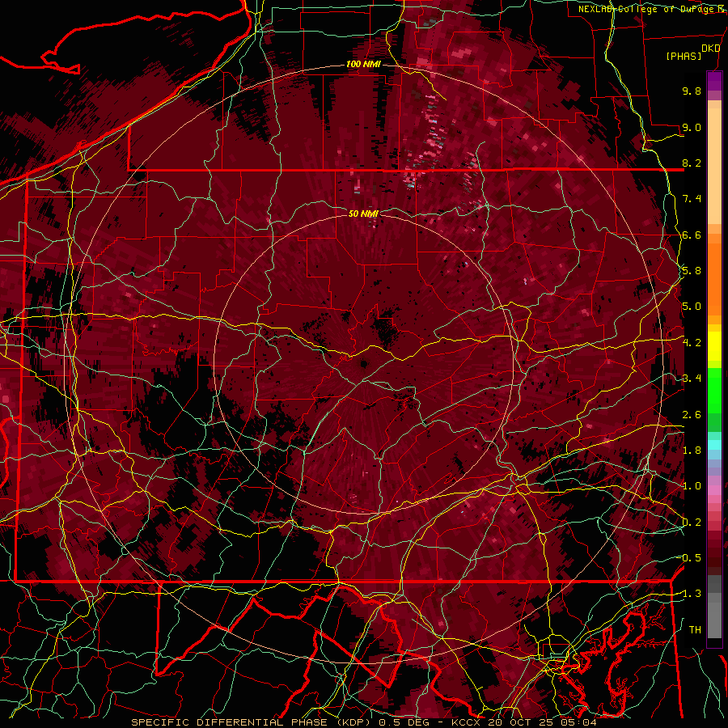Click the purple top segment of the color bar
Image resolution: width=728 pixels, height=728 pixels.
[714, 82]
